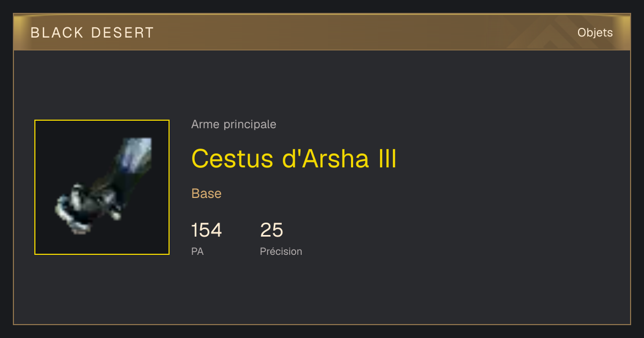644x338 pixels.
Task: Click the word Cestus in the item name
Action: [233, 158]
